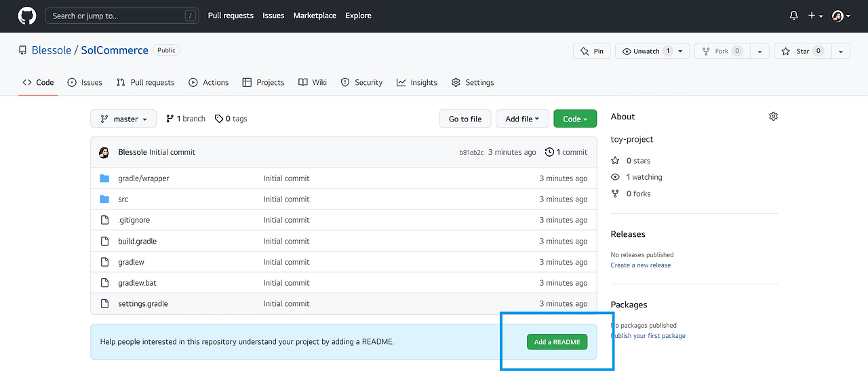This screenshot has width=868, height=380.
Task: Open the user avatar menu
Action: pyautogui.click(x=841, y=16)
